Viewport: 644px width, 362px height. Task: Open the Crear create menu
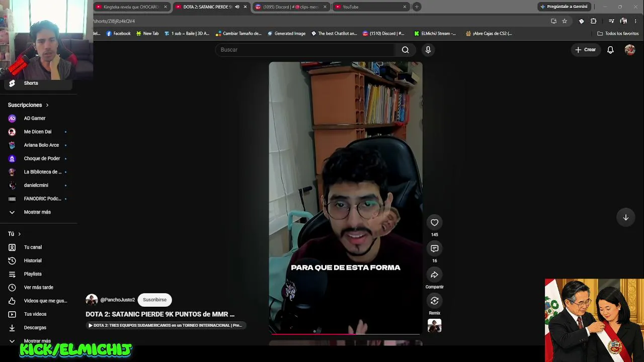[586, 50]
